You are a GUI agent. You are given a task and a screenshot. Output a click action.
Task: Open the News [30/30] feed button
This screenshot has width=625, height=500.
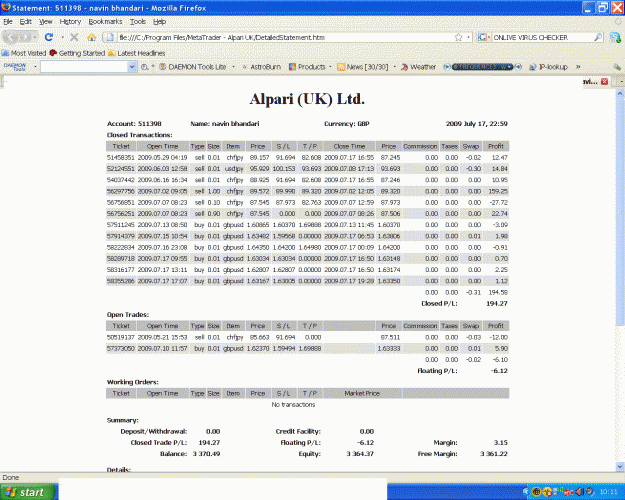362,67
